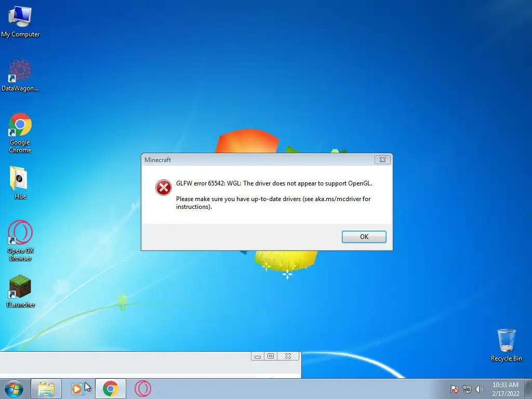
Task: Open Windows Explorer from taskbar
Action: (46, 389)
